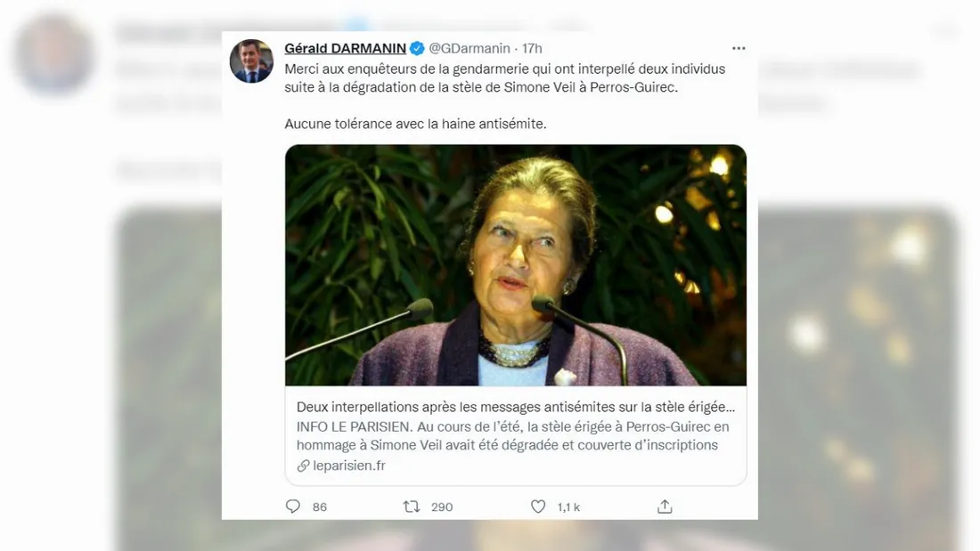Toggle a retweet of this tweet
Screen dimensions: 980x551
tap(411, 506)
